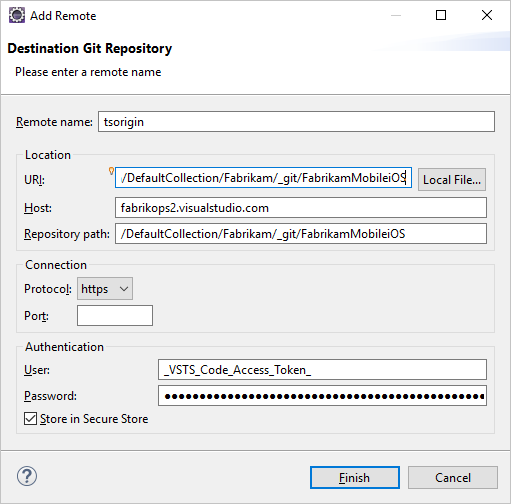
Task: Click the Local File... button
Action: (x=452, y=180)
